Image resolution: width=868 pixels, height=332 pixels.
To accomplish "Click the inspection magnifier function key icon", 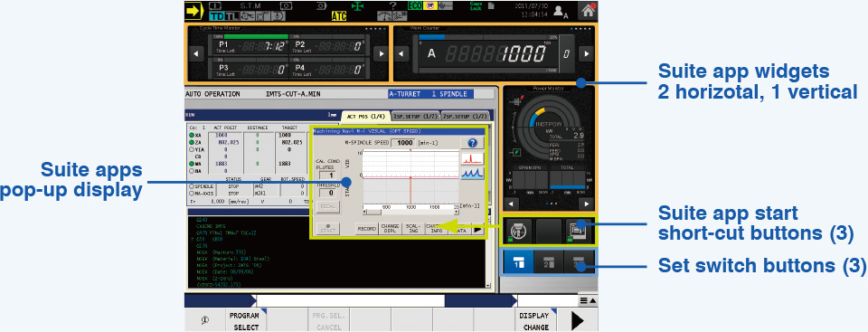I will click(205, 320).
